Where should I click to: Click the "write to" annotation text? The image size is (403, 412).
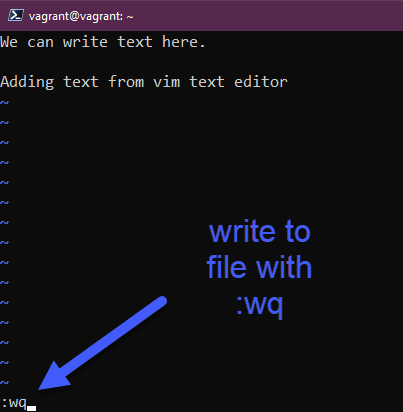coord(260,231)
